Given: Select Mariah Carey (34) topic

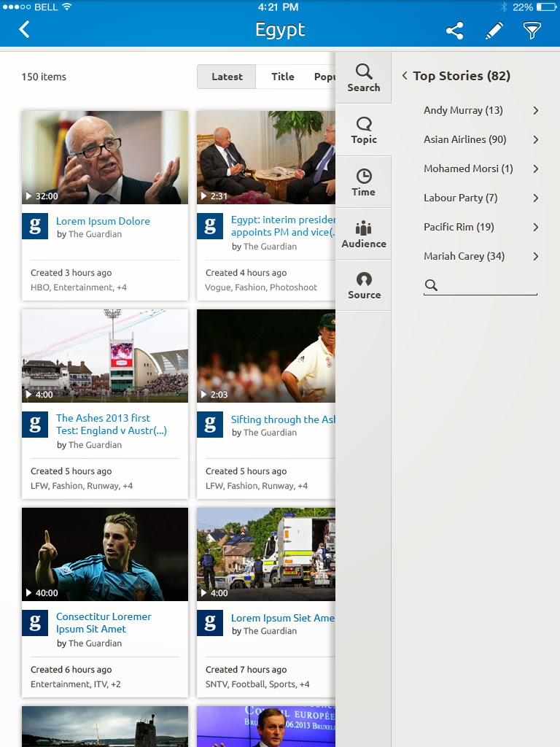Looking at the screenshot, I should pos(464,256).
